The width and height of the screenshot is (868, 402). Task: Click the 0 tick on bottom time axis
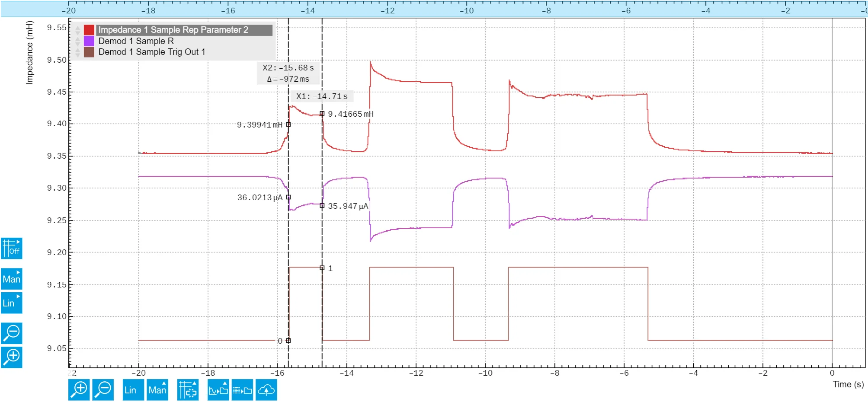pyautogui.click(x=832, y=373)
